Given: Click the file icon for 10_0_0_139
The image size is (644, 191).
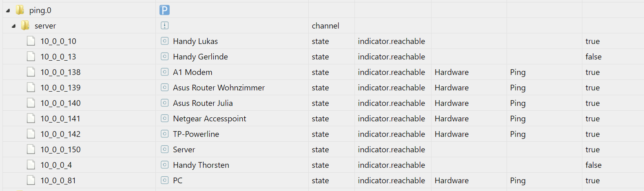Looking at the screenshot, I should (31, 88).
